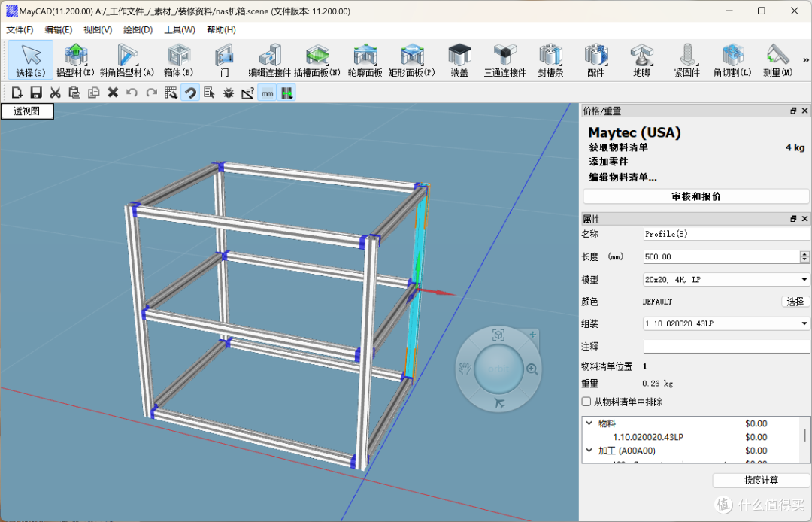Choose the 地脚 leveling foot tool
The height and width of the screenshot is (522, 812).
(641, 60)
